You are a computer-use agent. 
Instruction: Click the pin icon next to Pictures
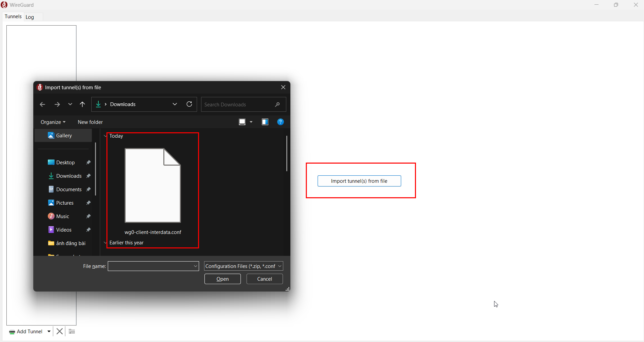pos(88,203)
